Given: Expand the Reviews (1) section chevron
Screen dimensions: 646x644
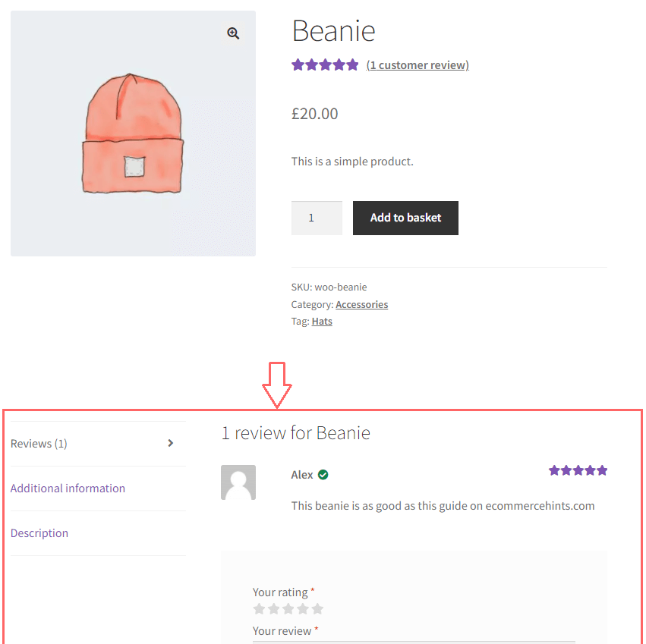Looking at the screenshot, I should tap(170, 443).
